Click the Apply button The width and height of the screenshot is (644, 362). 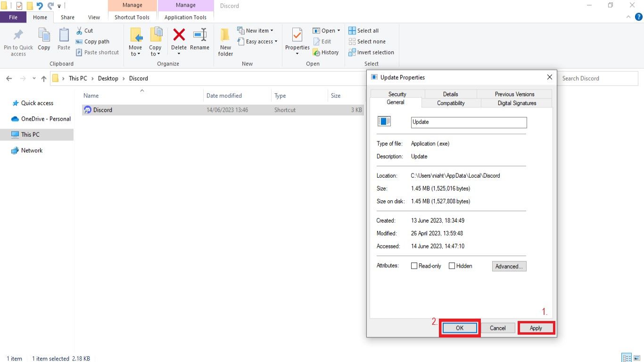(536, 328)
